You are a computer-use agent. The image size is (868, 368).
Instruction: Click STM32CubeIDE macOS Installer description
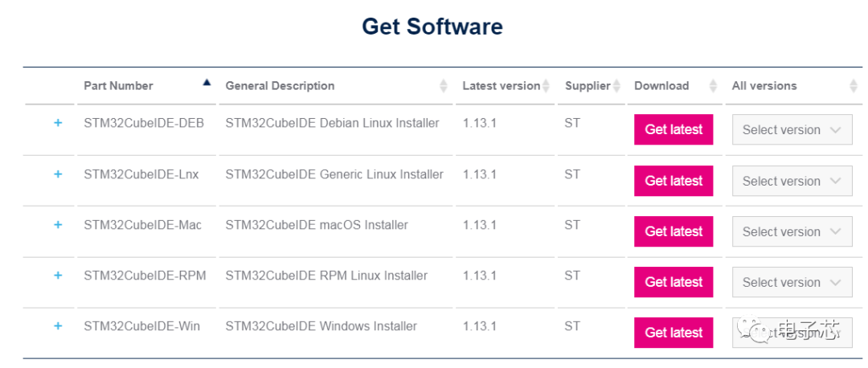[x=317, y=225]
